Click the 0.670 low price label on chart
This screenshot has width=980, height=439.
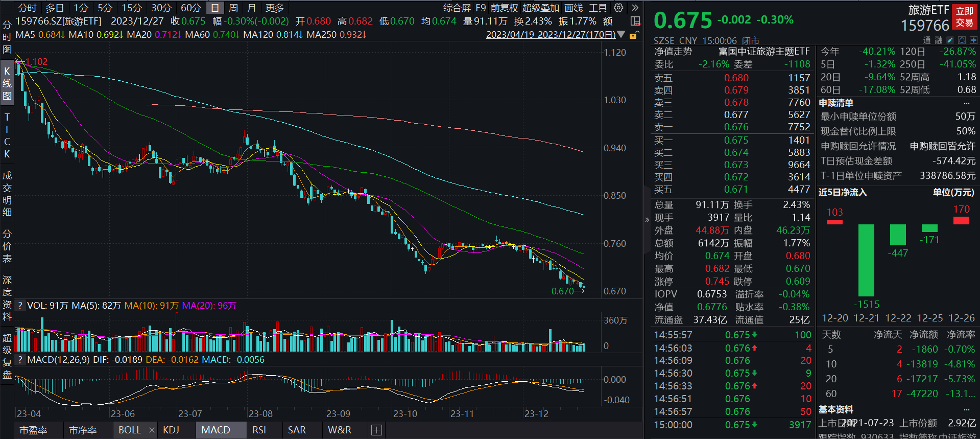coord(563,291)
